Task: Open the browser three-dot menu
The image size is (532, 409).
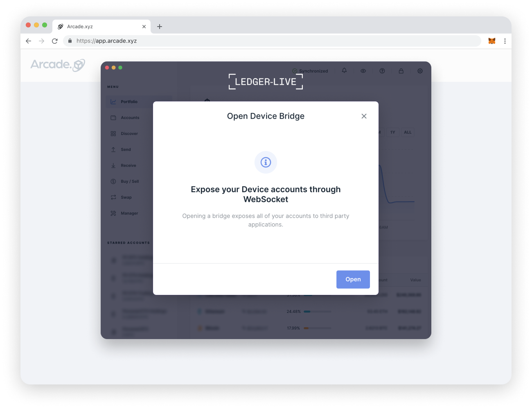Action: 505,41
